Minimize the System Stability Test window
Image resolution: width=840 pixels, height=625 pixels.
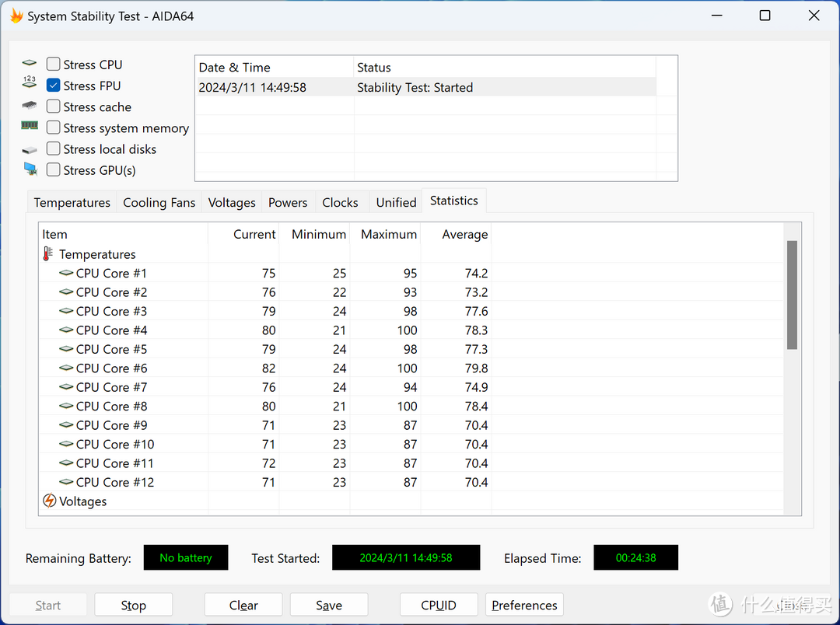[717, 16]
